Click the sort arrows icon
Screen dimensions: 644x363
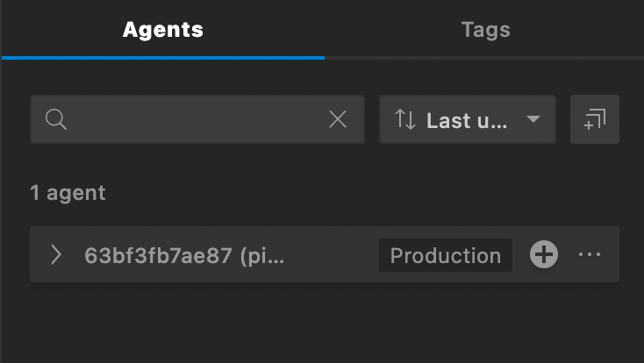coord(404,120)
